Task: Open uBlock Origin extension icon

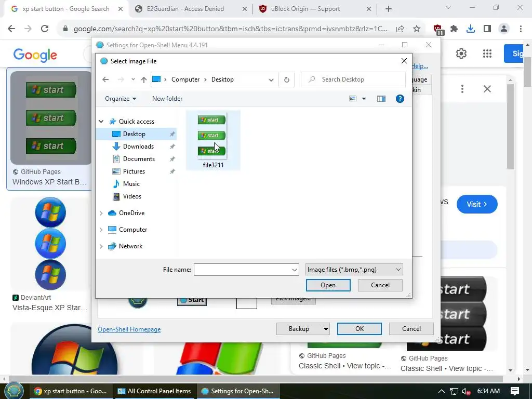Action: (x=438, y=30)
